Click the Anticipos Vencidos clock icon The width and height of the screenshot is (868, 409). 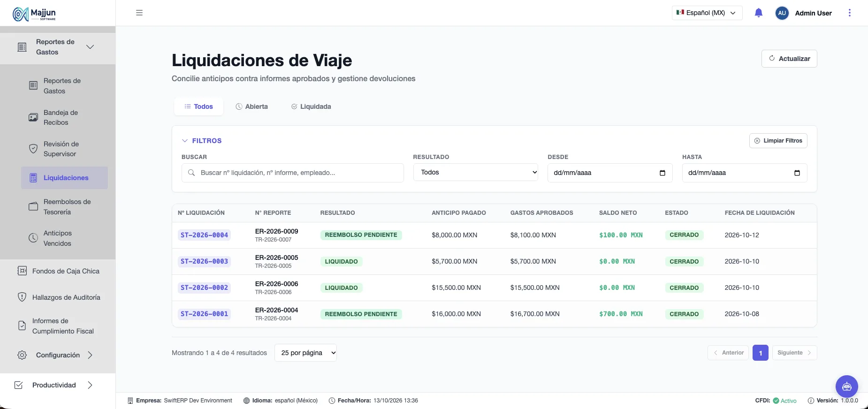point(33,238)
